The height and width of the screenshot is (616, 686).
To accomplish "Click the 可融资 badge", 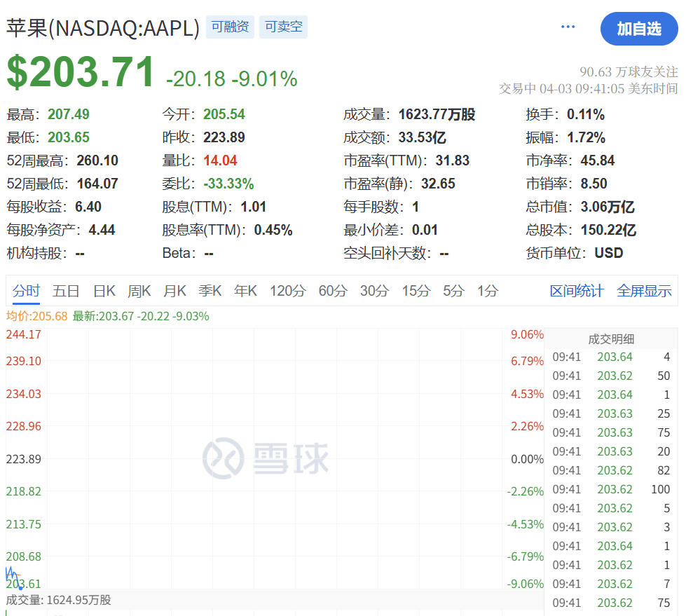I will (230, 27).
